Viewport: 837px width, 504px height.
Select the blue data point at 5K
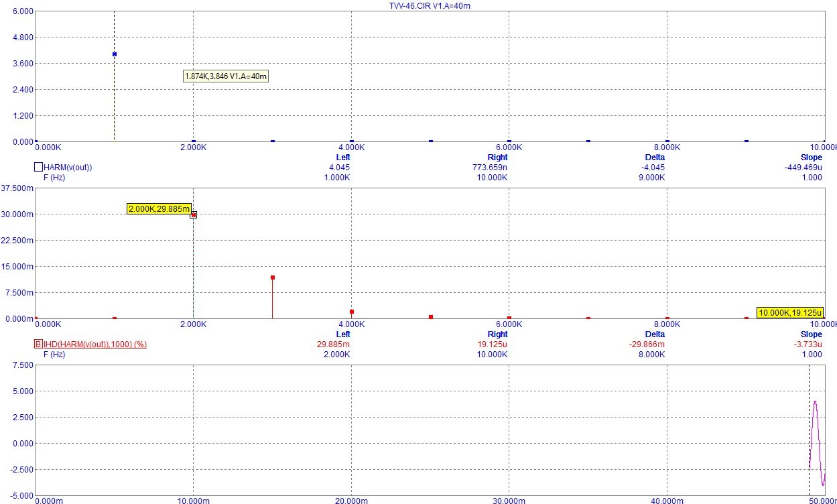click(431, 141)
